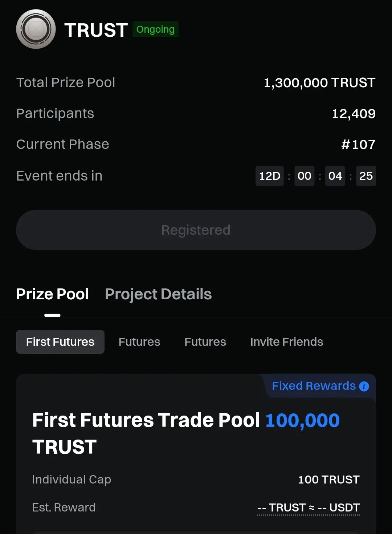Click the blue 100,000 pool amount

point(302,420)
